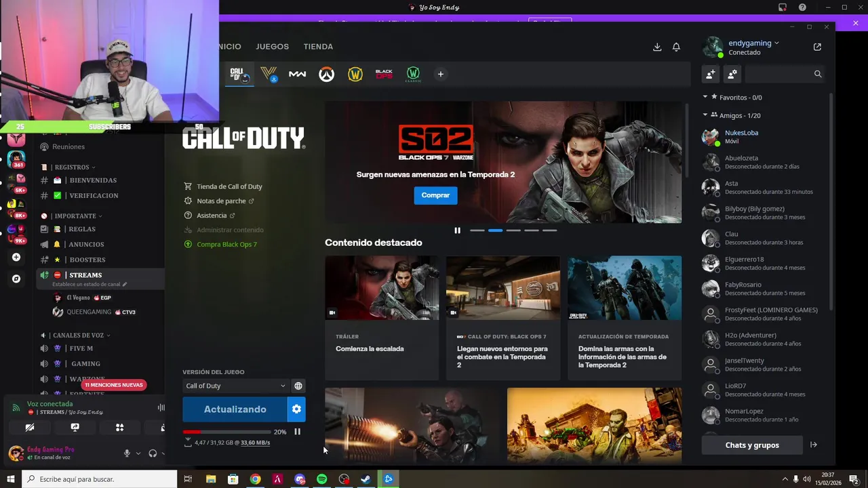Viewport: 868px width, 488px height.
Task: Click Discord add a server plus icon
Action: click(16, 258)
